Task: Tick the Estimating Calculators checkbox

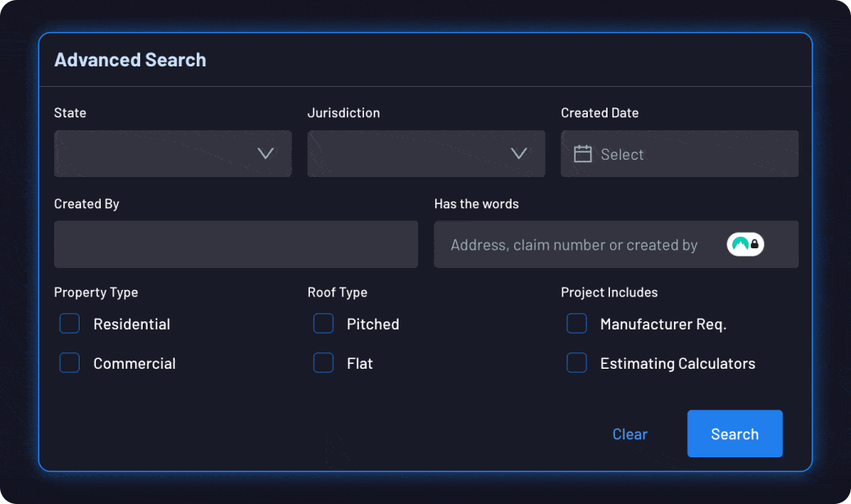Action: pyautogui.click(x=576, y=363)
